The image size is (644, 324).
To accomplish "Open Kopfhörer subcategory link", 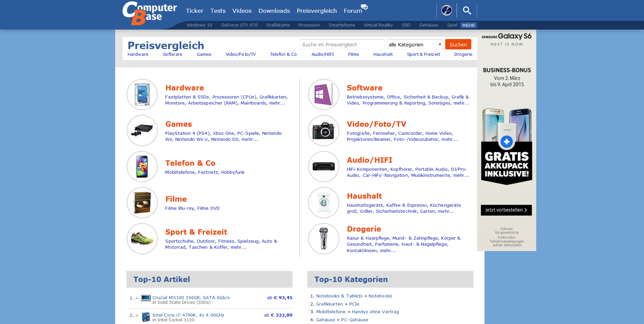I will coord(401,169).
